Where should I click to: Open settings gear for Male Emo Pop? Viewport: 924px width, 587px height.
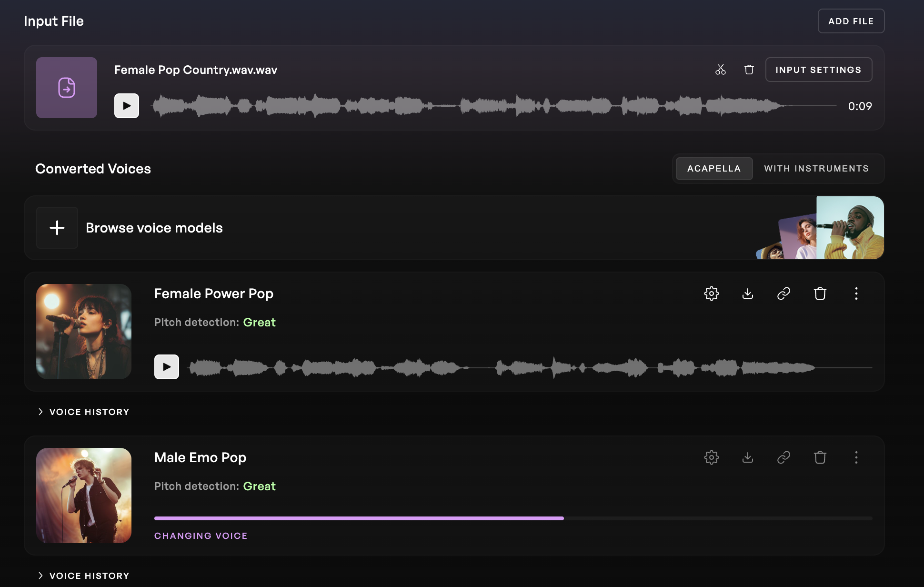point(711,457)
